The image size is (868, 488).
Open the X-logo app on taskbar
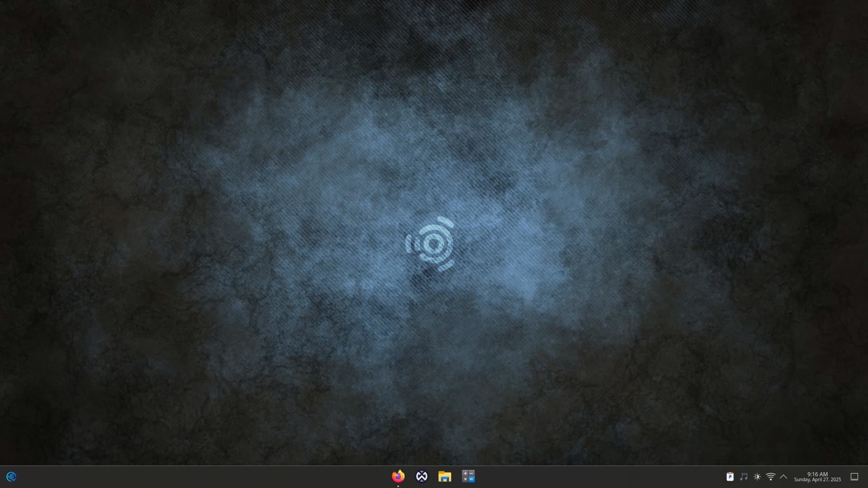pos(422,476)
